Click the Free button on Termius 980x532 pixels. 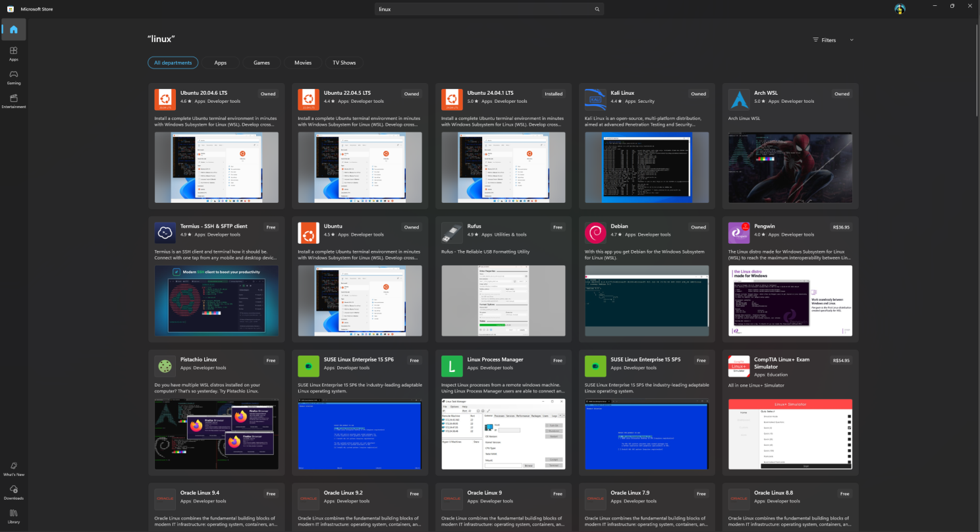point(271,227)
